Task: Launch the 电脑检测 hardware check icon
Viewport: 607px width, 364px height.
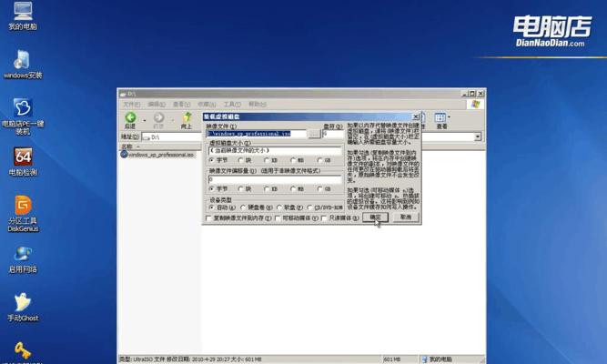Action: coord(20,157)
